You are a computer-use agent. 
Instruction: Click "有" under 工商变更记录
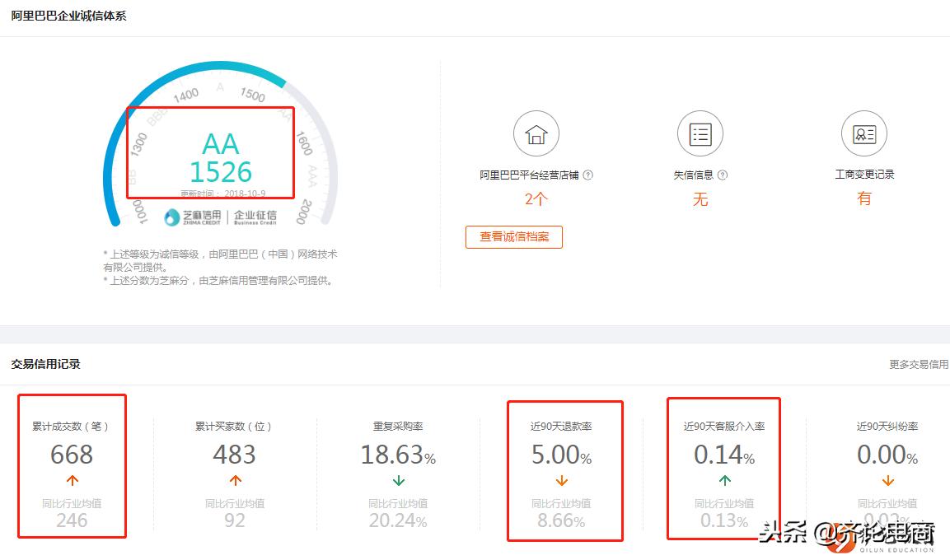coord(863,199)
